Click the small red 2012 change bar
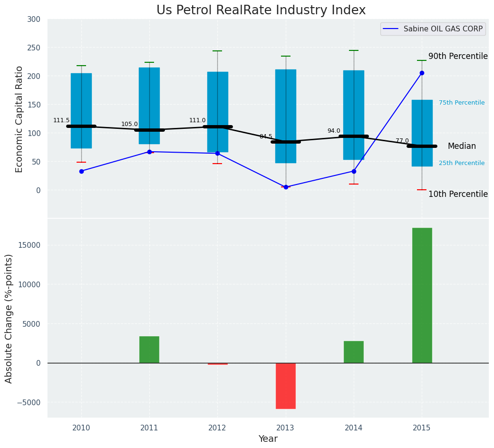 point(217,364)
